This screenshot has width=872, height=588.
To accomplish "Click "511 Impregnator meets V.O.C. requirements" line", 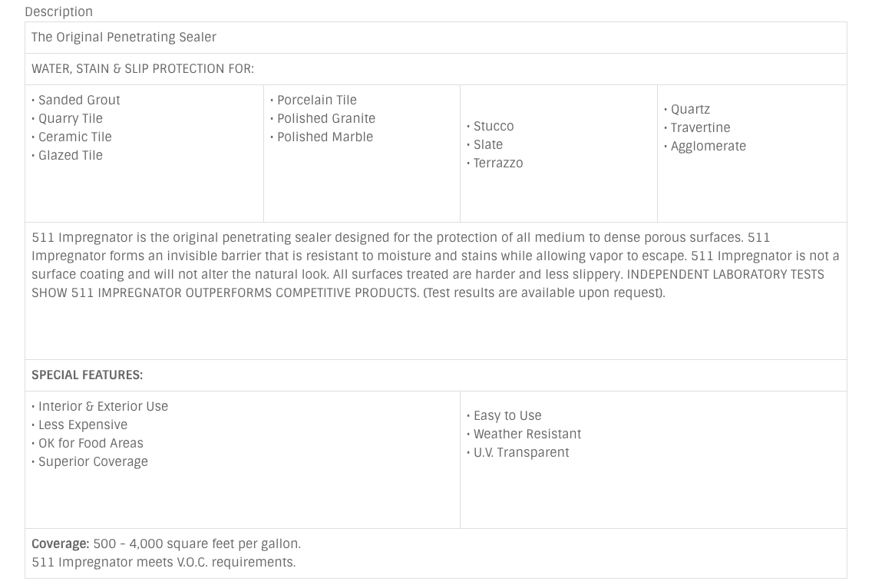I will 163,562.
